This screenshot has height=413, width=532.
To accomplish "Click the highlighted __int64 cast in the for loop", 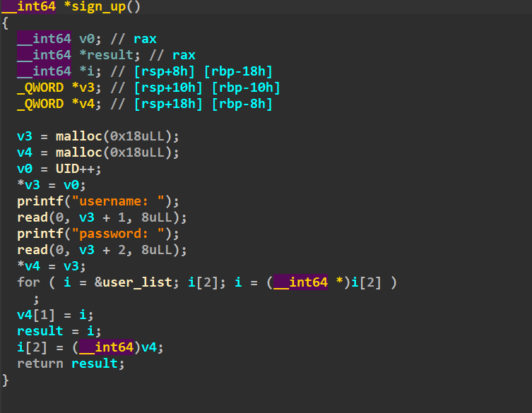I will click(300, 282).
